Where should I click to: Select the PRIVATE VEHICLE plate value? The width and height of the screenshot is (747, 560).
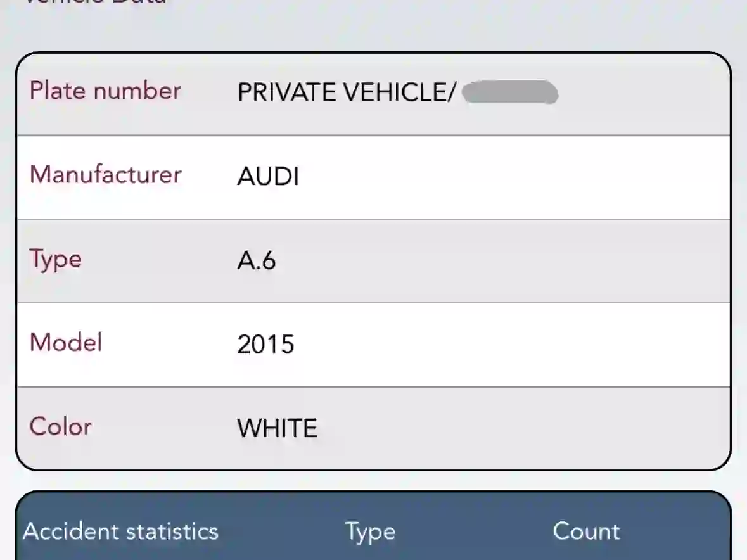coord(347,92)
